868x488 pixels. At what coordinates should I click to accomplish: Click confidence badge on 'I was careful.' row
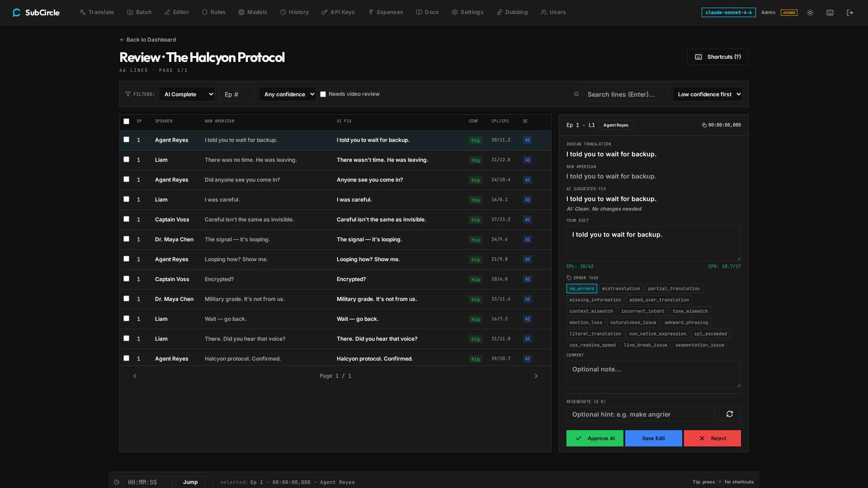click(475, 200)
